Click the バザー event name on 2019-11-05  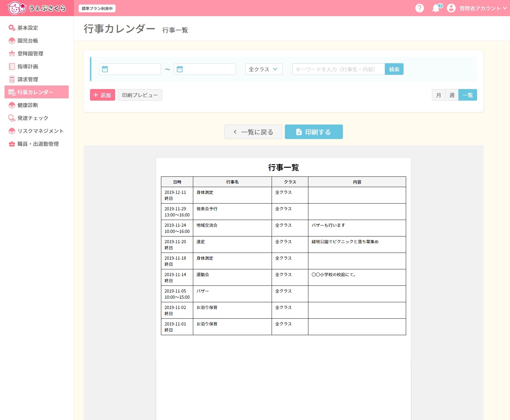[x=203, y=291]
